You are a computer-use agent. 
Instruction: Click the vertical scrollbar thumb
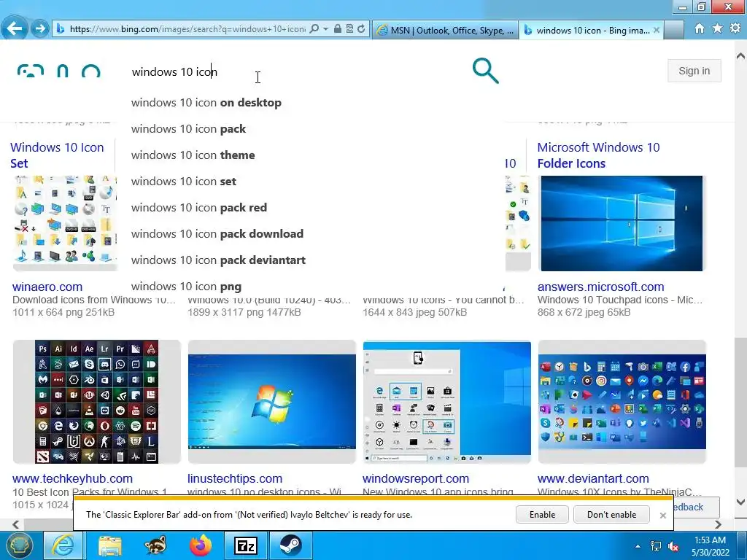[x=740, y=402]
